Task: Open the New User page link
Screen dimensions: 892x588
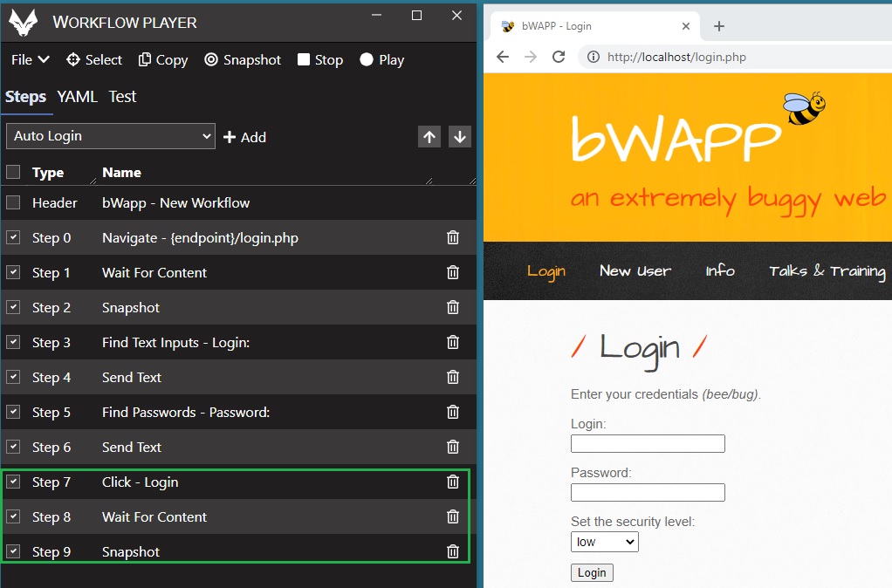Action: click(635, 270)
